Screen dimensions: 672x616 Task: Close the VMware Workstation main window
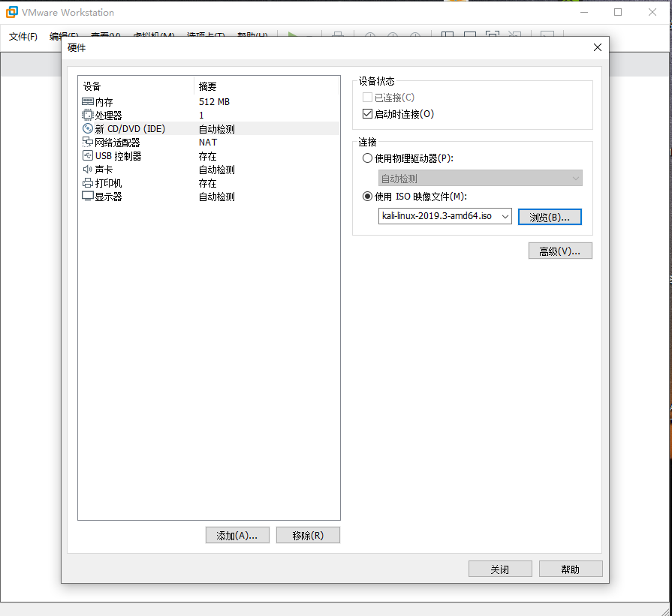click(x=652, y=12)
